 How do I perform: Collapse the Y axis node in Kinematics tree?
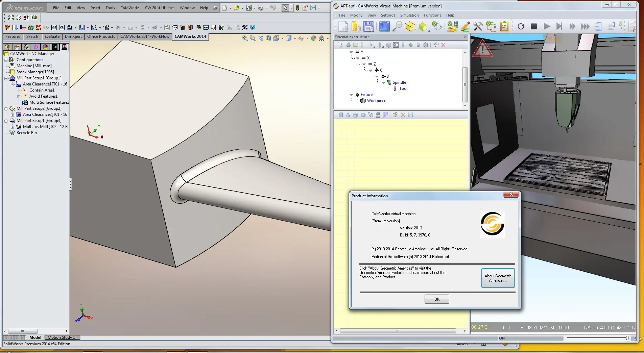tap(351, 52)
